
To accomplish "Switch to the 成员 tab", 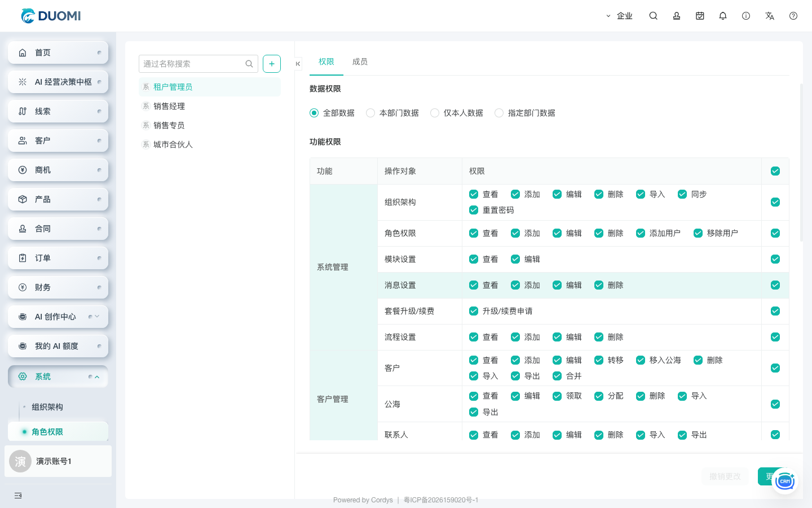I will pos(360,62).
